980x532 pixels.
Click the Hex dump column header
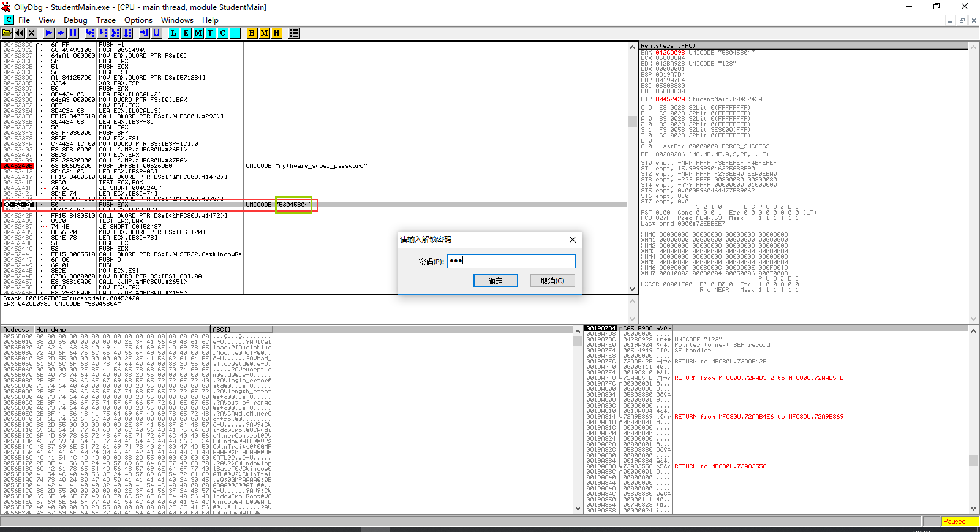pos(123,329)
